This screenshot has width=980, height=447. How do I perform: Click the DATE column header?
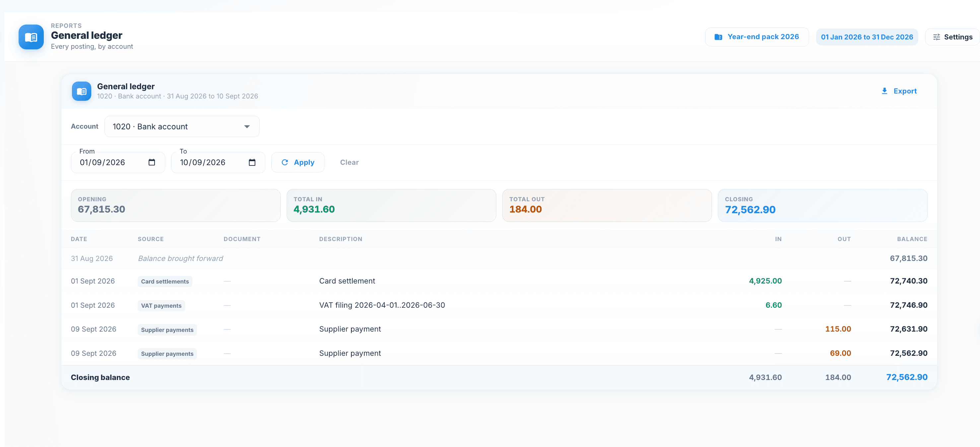[x=79, y=239]
